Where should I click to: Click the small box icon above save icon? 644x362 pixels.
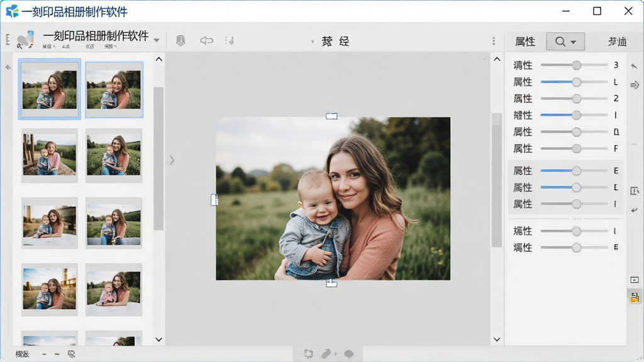coord(635,280)
